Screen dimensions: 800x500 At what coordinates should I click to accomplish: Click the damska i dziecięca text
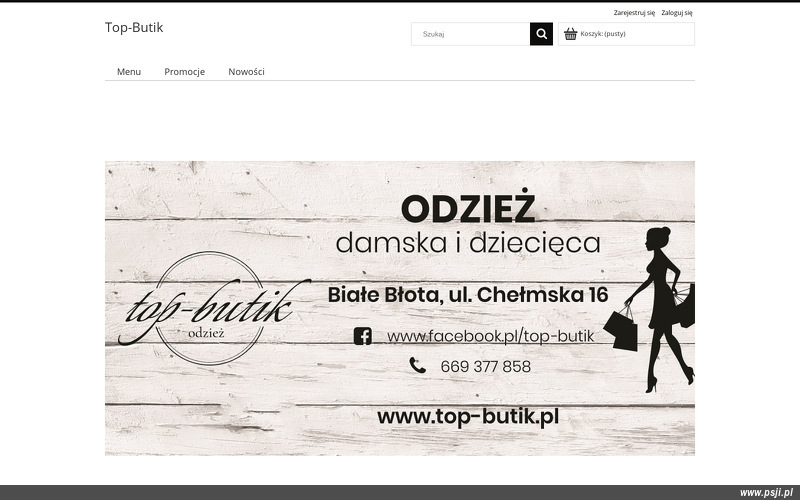coord(468,243)
